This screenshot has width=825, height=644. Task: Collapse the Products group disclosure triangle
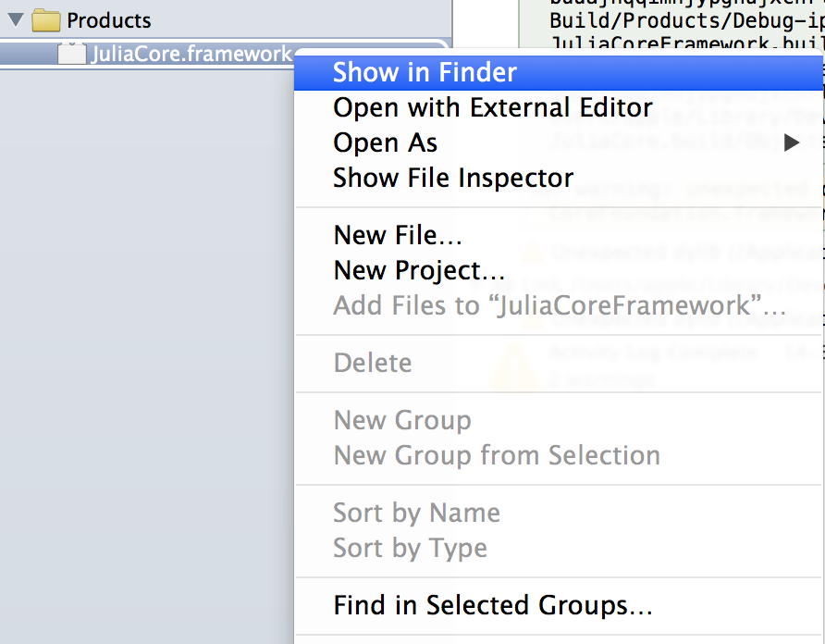16,20
